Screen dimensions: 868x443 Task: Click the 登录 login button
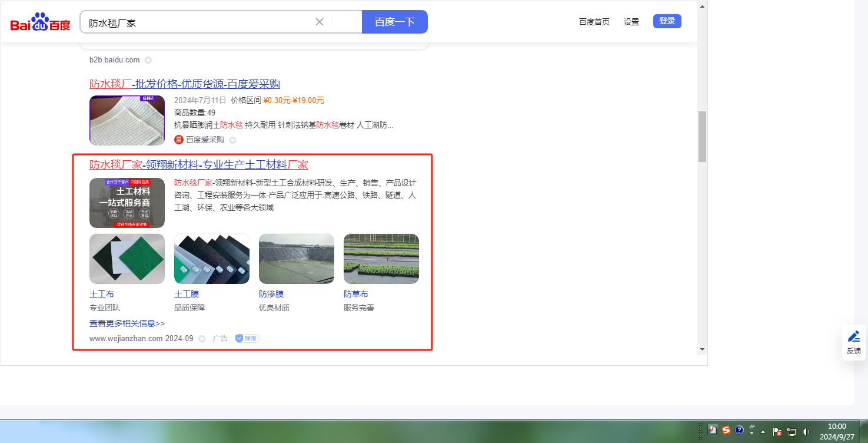[667, 21]
